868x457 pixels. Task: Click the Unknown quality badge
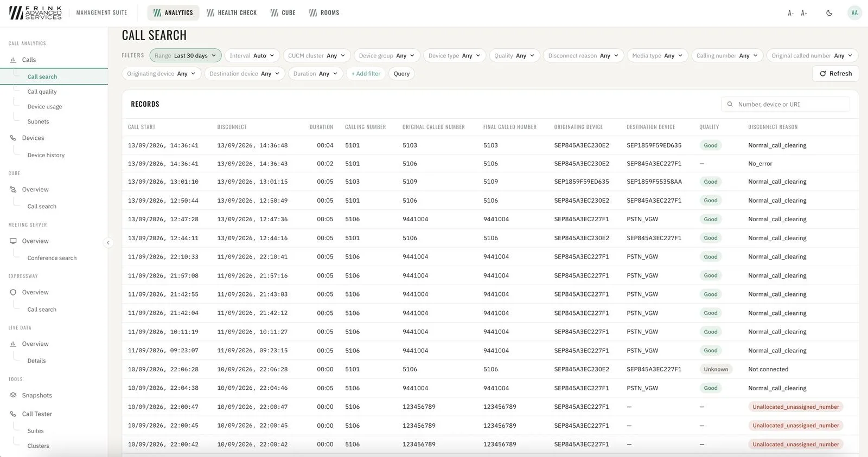pos(716,369)
